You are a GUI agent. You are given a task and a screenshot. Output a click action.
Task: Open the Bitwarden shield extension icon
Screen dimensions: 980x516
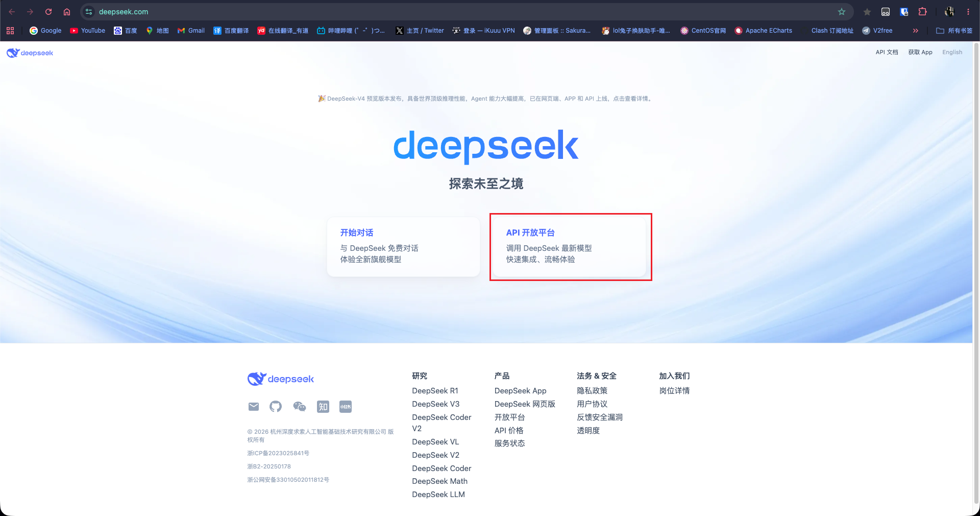pyautogui.click(x=904, y=12)
